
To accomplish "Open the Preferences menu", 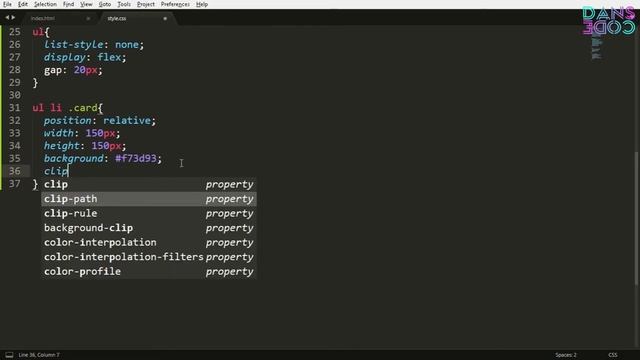I will click(176, 4).
